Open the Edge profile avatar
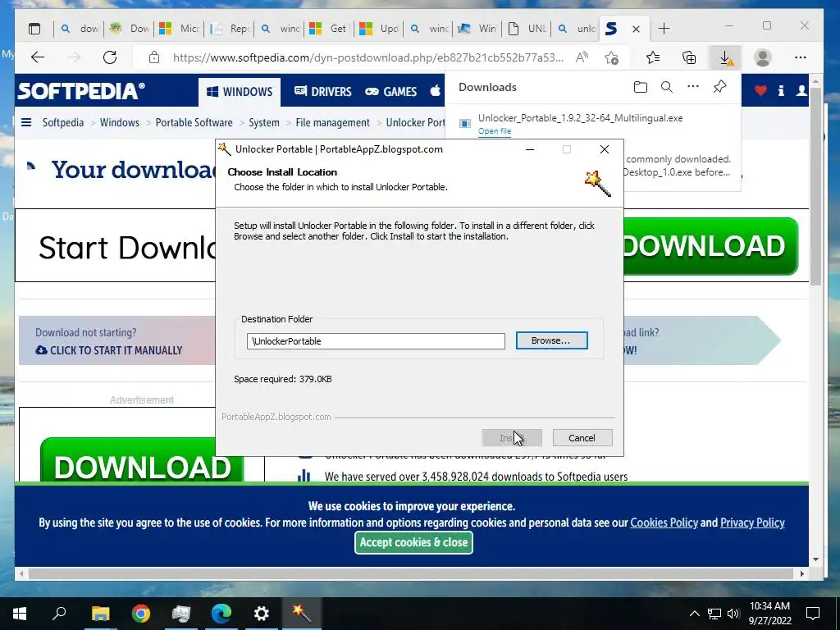Screen dimensions: 840x630 762,57
